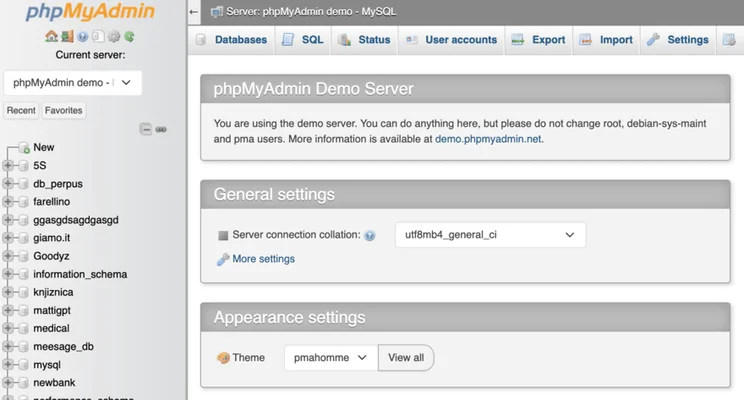The image size is (744, 400).
Task: Open the More settings link
Action: point(263,259)
